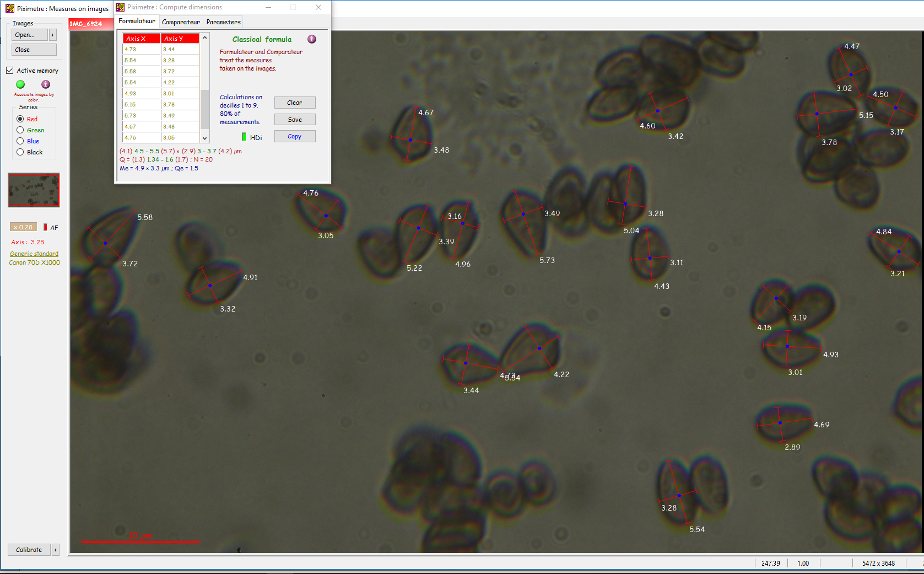Choose the Black series option
Screen dimensions: 924x574
(20, 152)
